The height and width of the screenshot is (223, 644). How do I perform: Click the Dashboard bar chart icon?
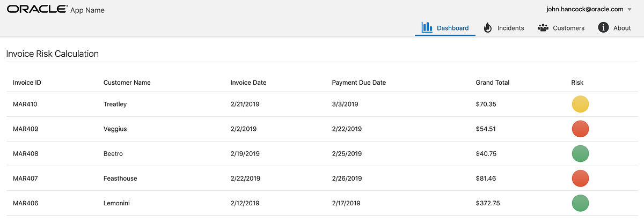[x=427, y=27]
